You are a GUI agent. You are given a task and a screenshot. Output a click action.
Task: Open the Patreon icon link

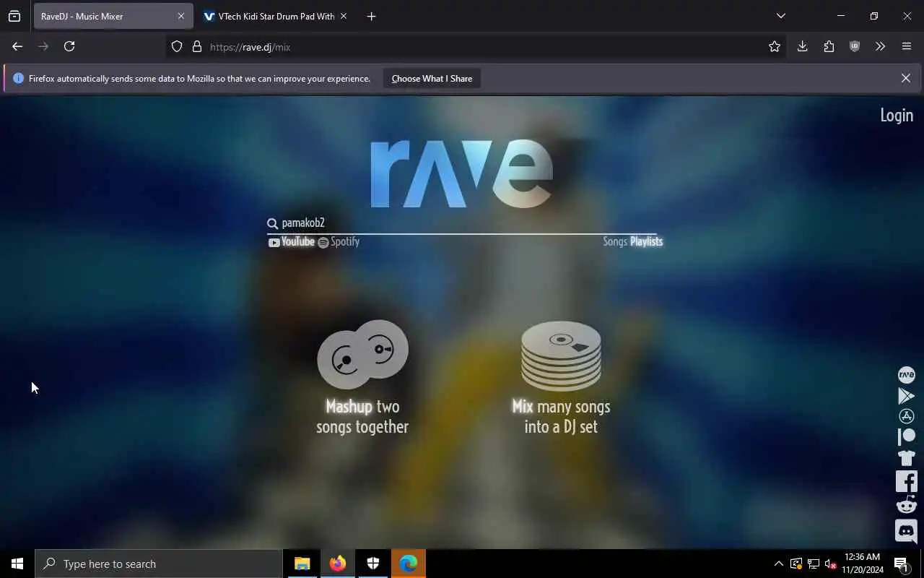coord(906,436)
